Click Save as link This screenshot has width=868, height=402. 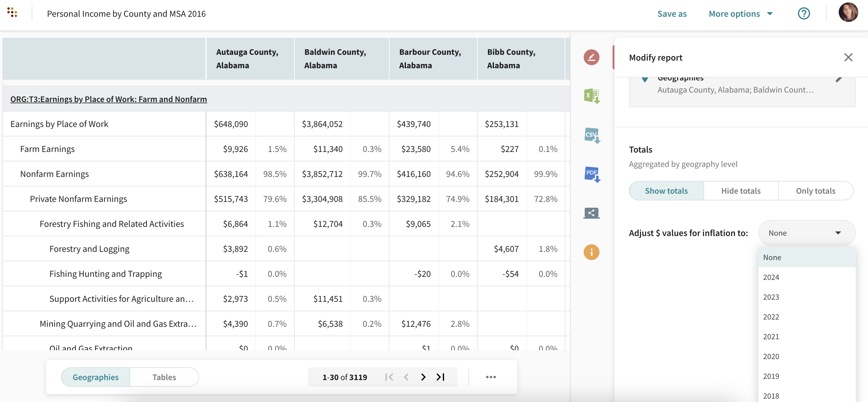click(x=671, y=14)
